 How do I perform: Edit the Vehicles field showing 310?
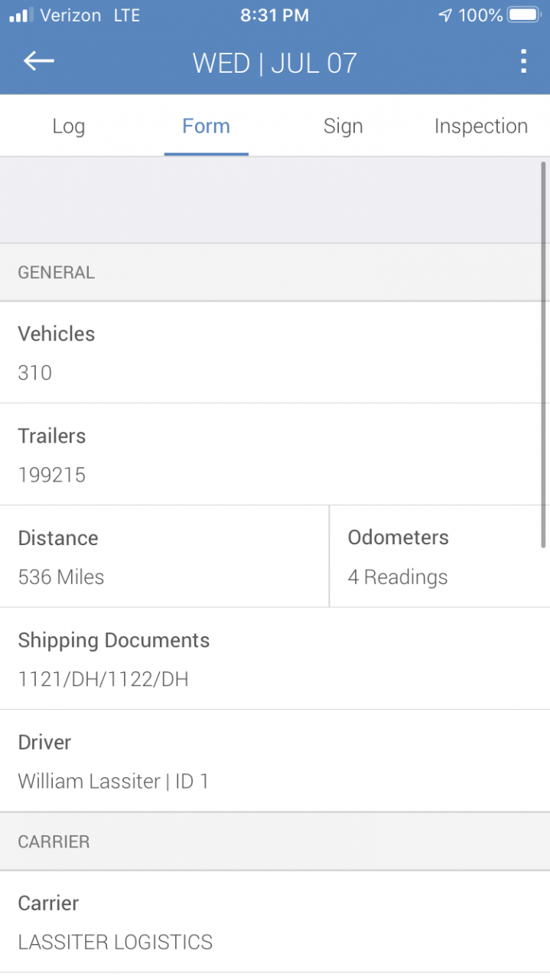275,353
